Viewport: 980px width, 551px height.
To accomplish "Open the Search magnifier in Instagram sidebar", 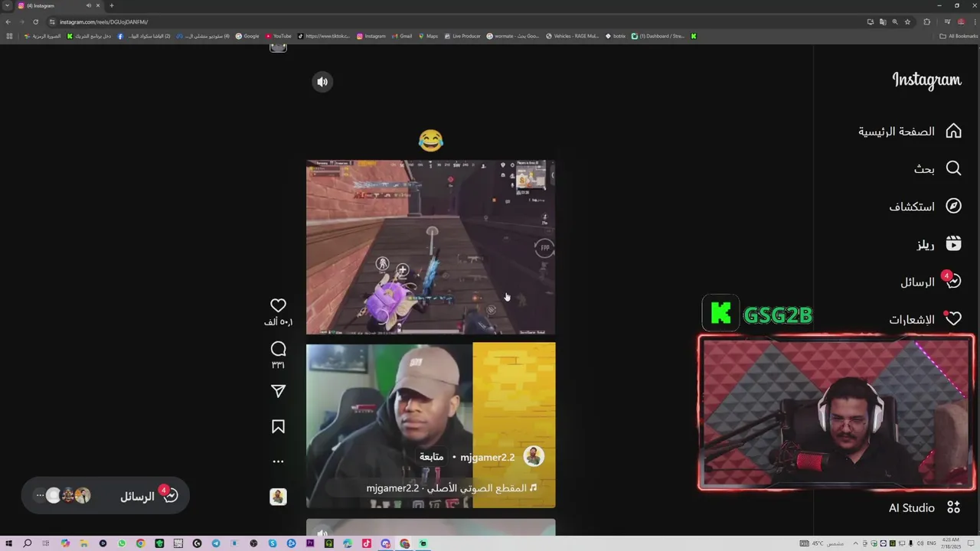I will [953, 168].
